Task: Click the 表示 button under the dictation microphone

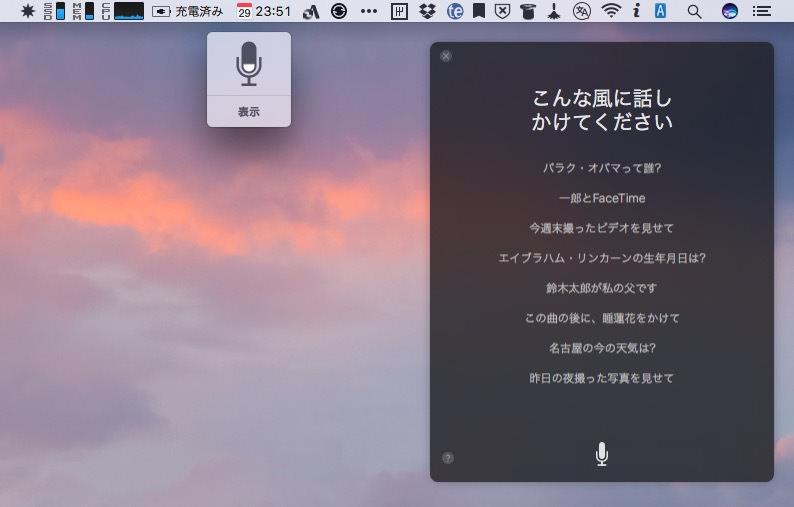Action: (249, 112)
